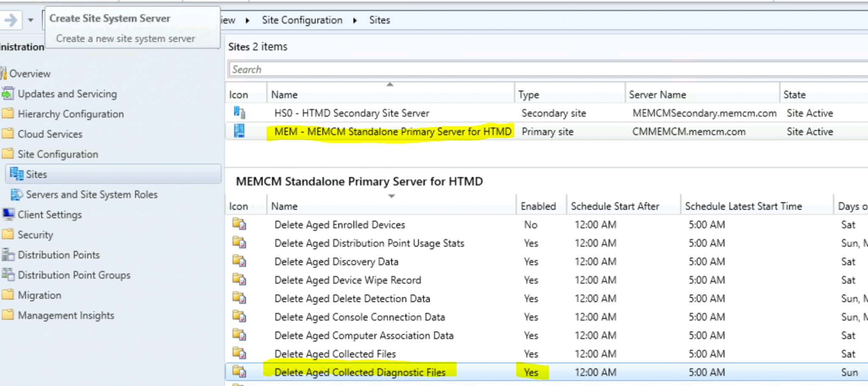
Task: Click the Migration folder icon
Action: point(8,294)
